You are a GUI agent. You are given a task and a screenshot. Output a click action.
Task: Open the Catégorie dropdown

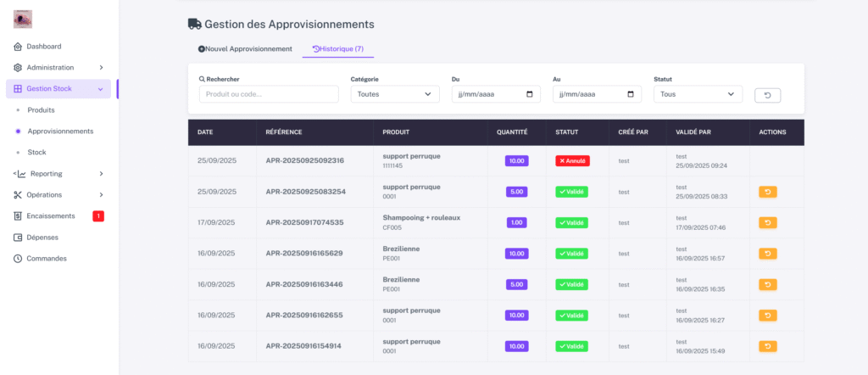[x=395, y=94]
